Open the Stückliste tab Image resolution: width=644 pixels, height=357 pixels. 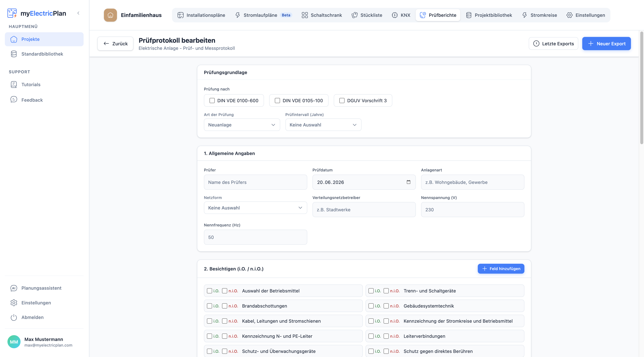click(367, 15)
